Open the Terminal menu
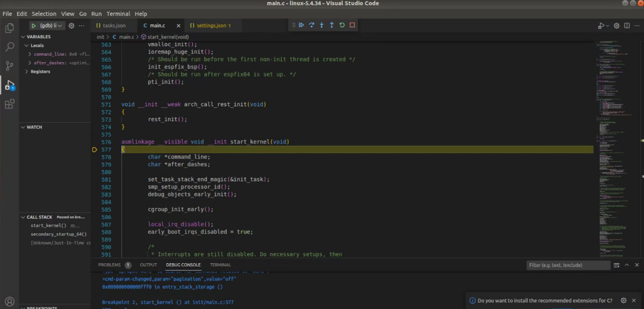Screen dimensions: 644x309 click(x=118, y=14)
